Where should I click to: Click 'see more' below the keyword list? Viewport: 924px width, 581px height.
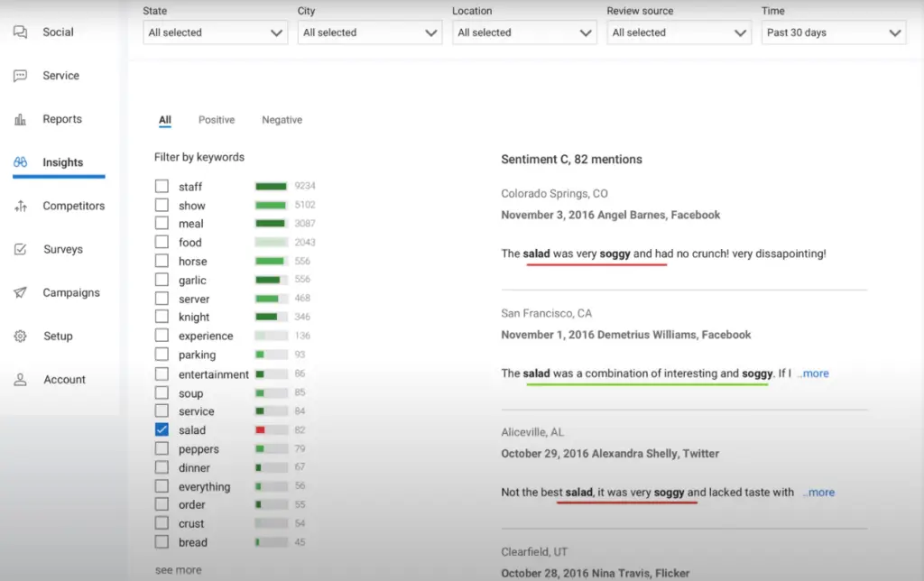pos(178,570)
